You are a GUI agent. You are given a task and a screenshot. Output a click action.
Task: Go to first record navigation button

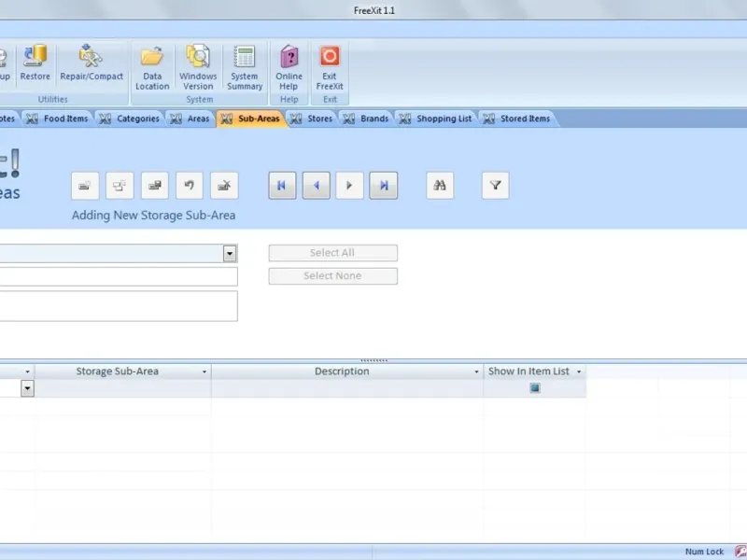[x=282, y=185]
